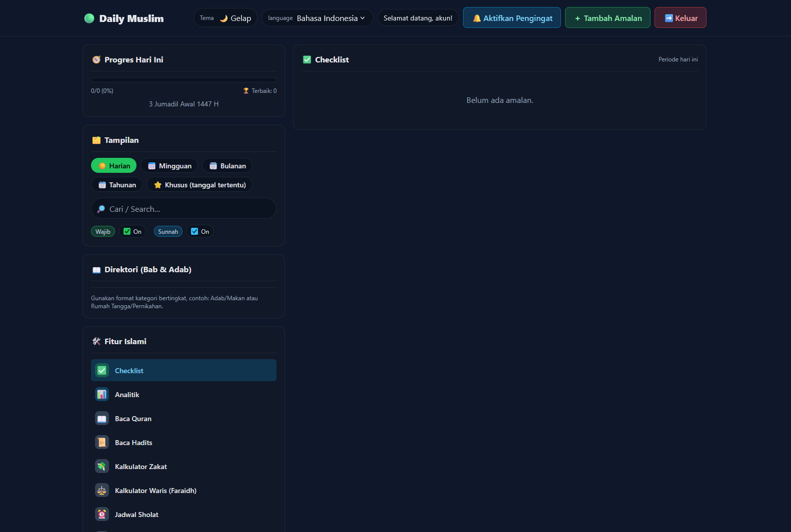Click the green Daily Muslim logo dot

pos(89,18)
